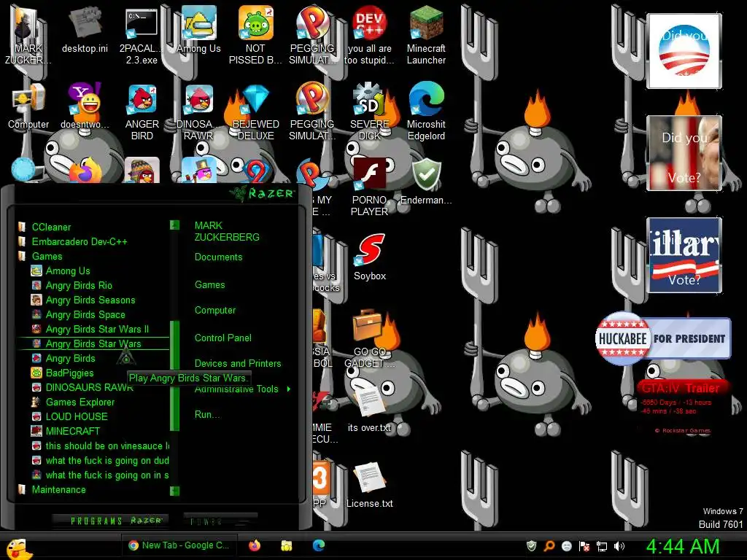Collapse the Games folder in the programs list
This screenshot has width=747, height=560.
pos(47,256)
